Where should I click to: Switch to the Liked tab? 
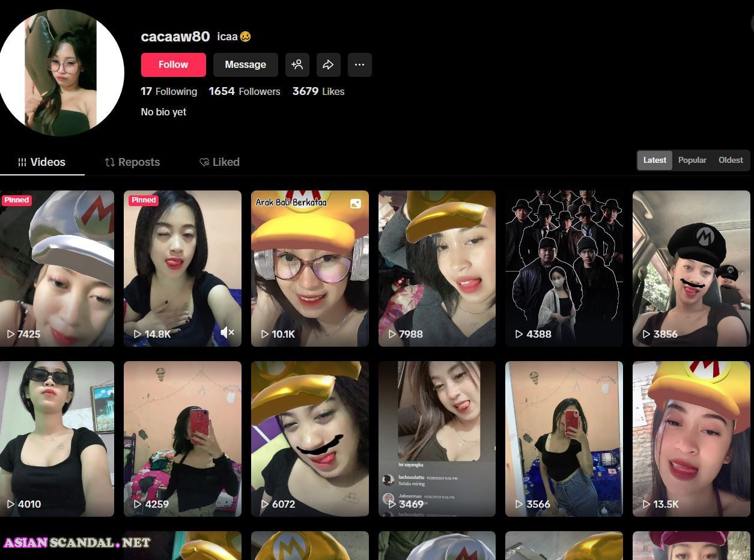(219, 162)
